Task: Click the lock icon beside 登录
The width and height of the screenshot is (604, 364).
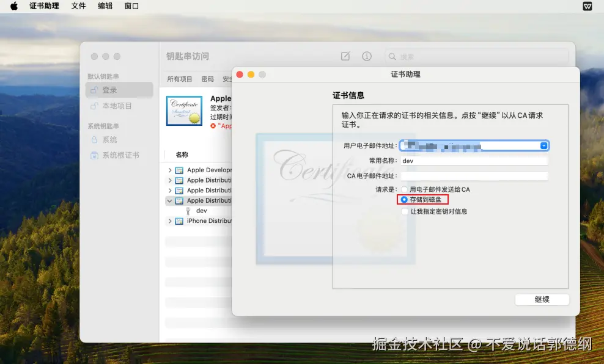Action: click(94, 90)
